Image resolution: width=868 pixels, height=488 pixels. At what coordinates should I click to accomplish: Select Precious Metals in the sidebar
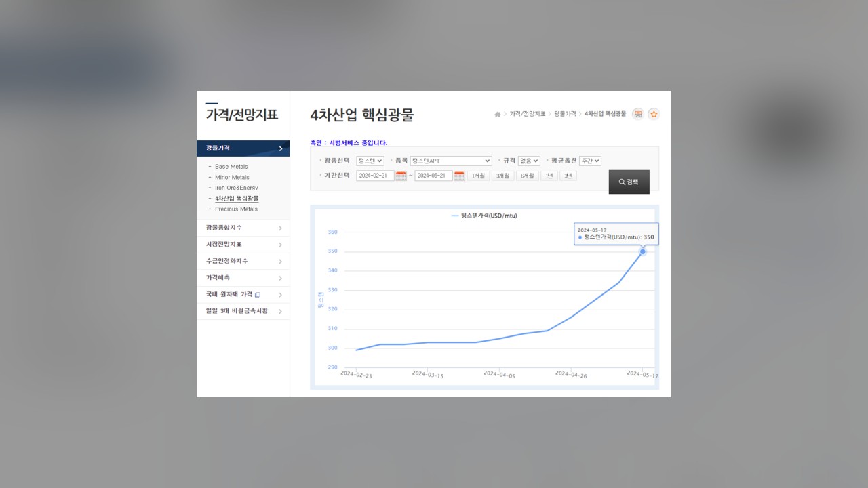coord(236,209)
